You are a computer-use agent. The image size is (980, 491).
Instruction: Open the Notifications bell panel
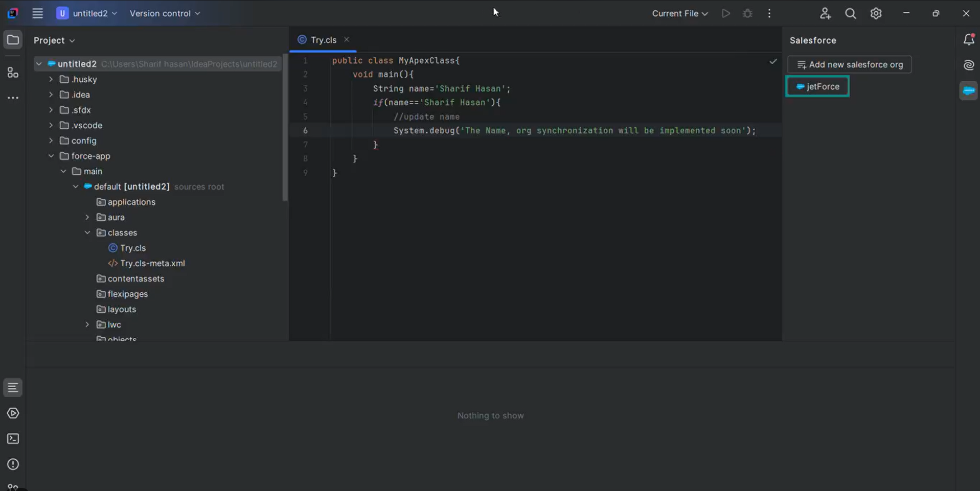(x=968, y=40)
